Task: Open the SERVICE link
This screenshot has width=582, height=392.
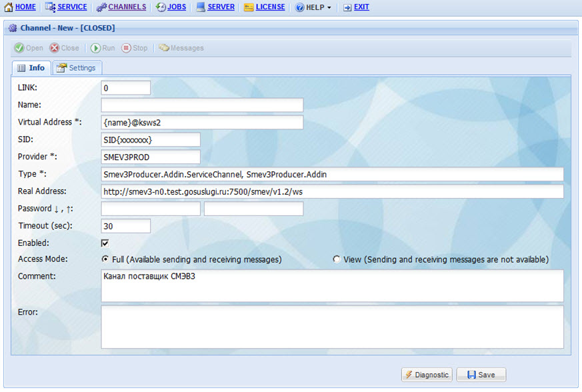Action: tap(73, 7)
